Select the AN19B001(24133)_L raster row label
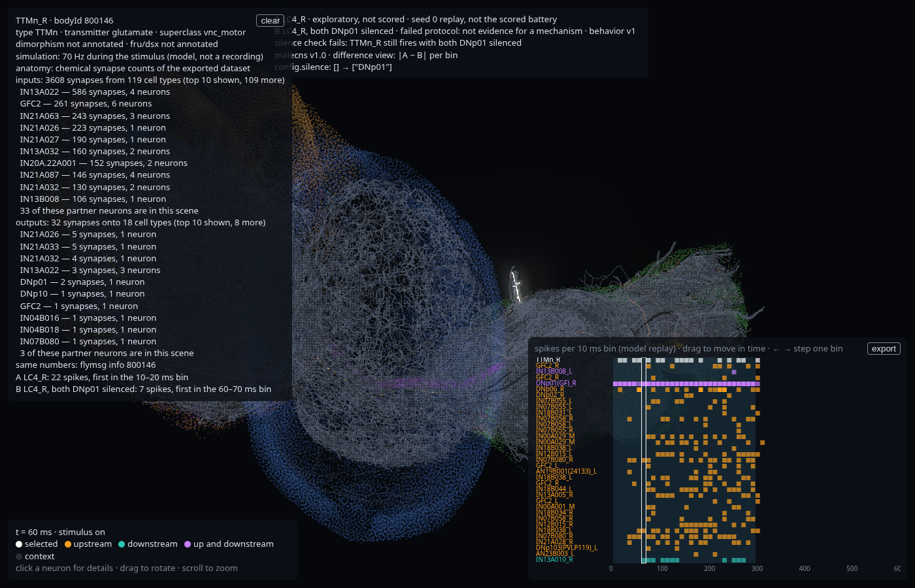The height and width of the screenshot is (588, 915). pyautogui.click(x=566, y=472)
